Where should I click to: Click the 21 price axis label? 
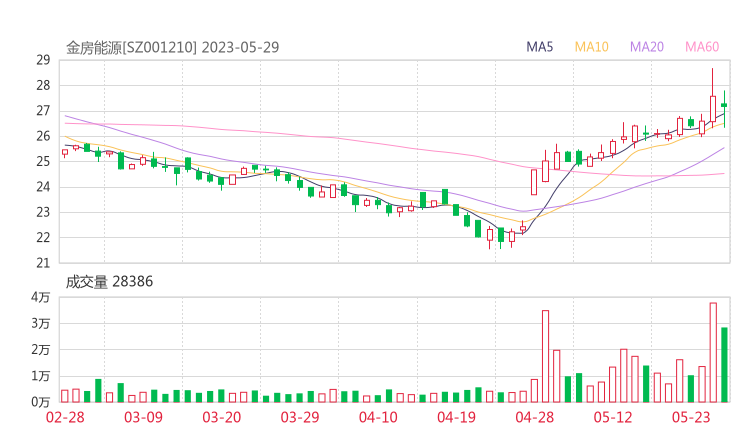43,263
